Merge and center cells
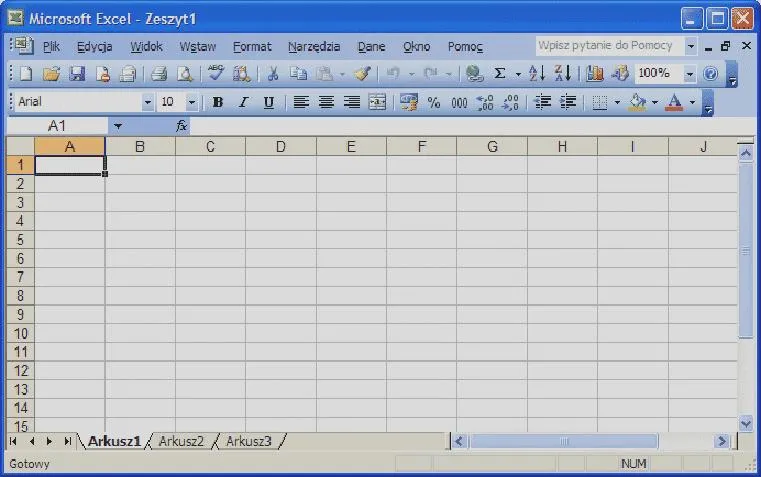Screen dimensions: 761x477 [x=377, y=102]
